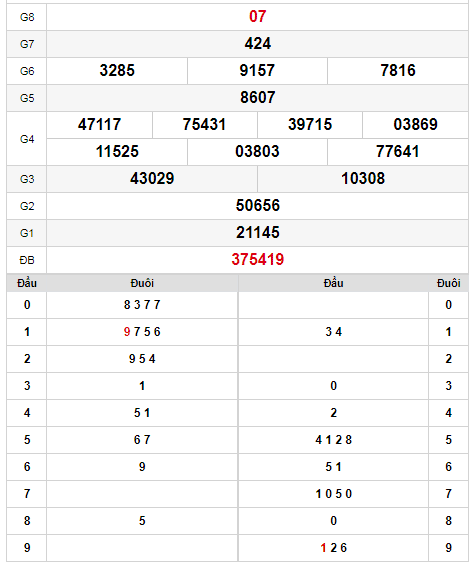
Task: Select G4 result 75431
Action: [204, 125]
